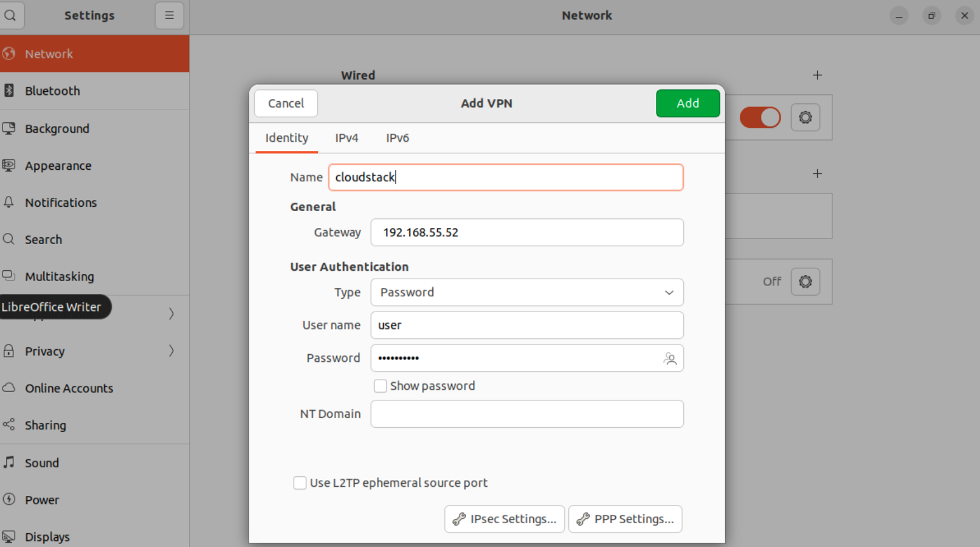Click the search icon in Settings header
Screen dimensions: 980x547
[x=10, y=15]
